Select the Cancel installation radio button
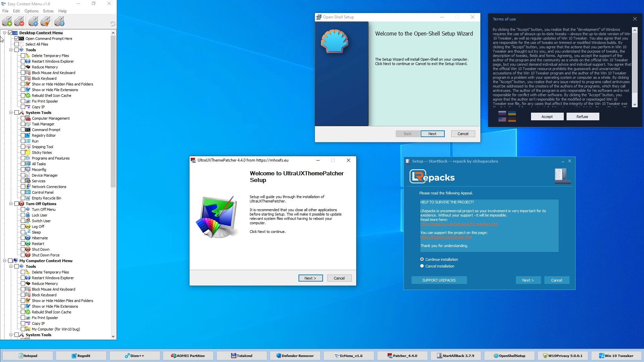Image resolution: width=644 pixels, height=362 pixels. click(x=422, y=266)
